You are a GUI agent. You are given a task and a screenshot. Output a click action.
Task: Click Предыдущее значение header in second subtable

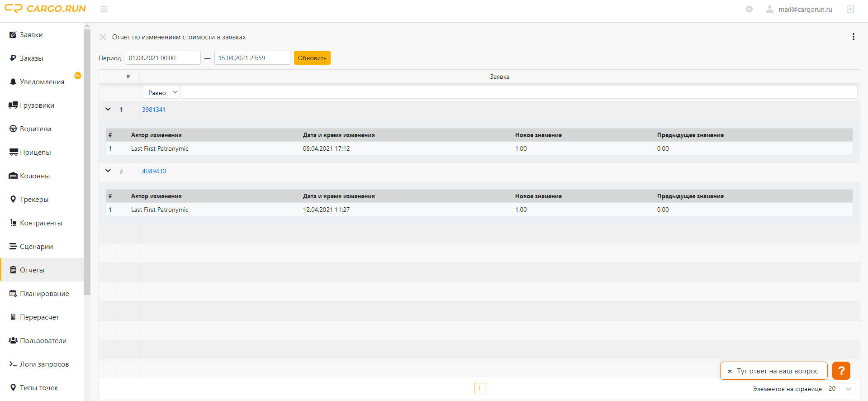click(x=690, y=196)
